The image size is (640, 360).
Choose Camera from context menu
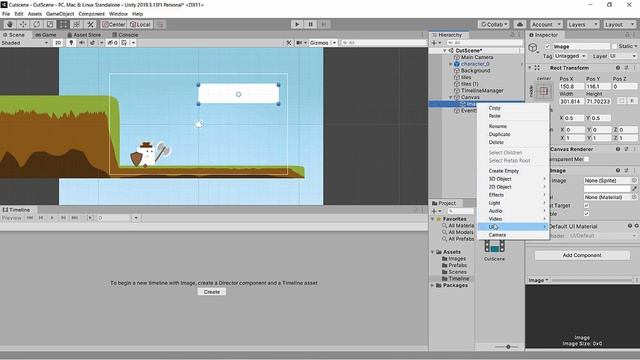pyautogui.click(x=513, y=235)
